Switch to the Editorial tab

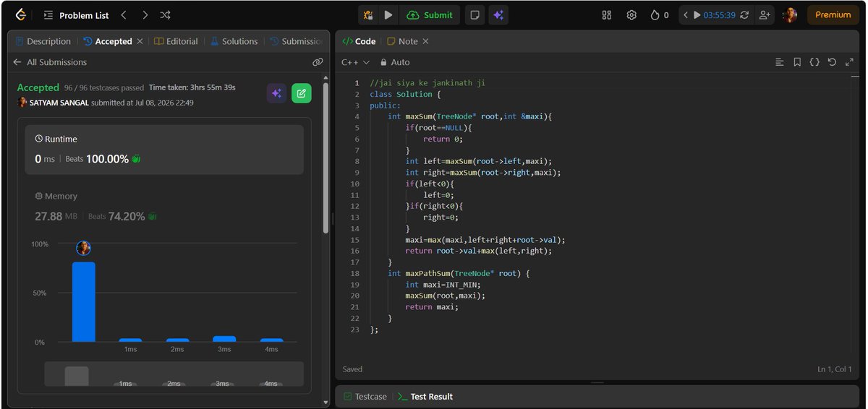[x=176, y=41]
